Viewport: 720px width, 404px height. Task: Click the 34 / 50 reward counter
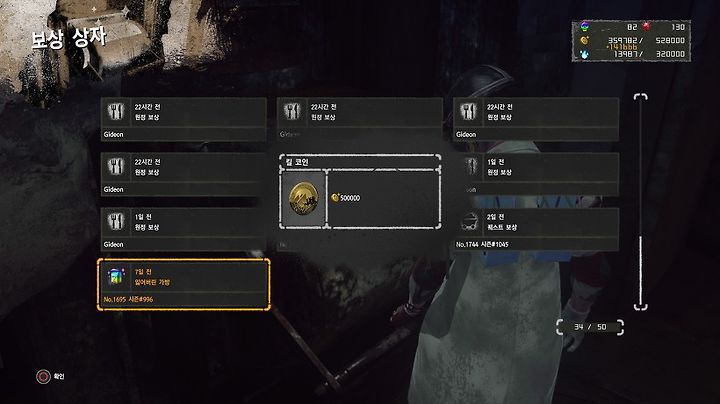[x=590, y=327]
